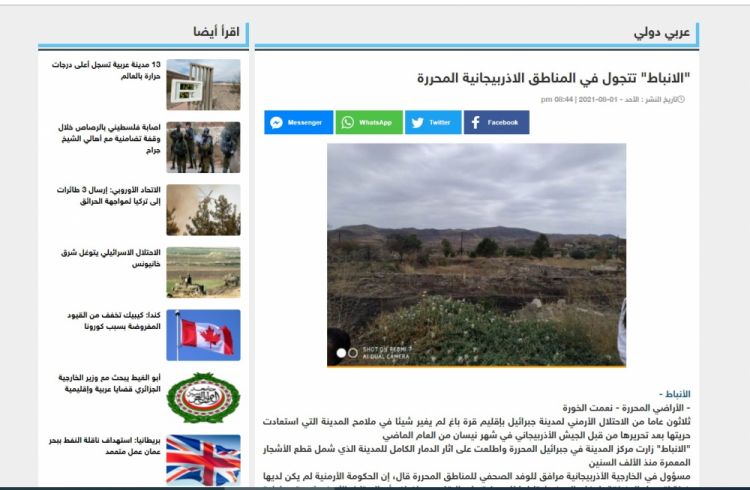Open the British flag thumbnail story
This screenshot has width=750, height=490.
click(203, 459)
